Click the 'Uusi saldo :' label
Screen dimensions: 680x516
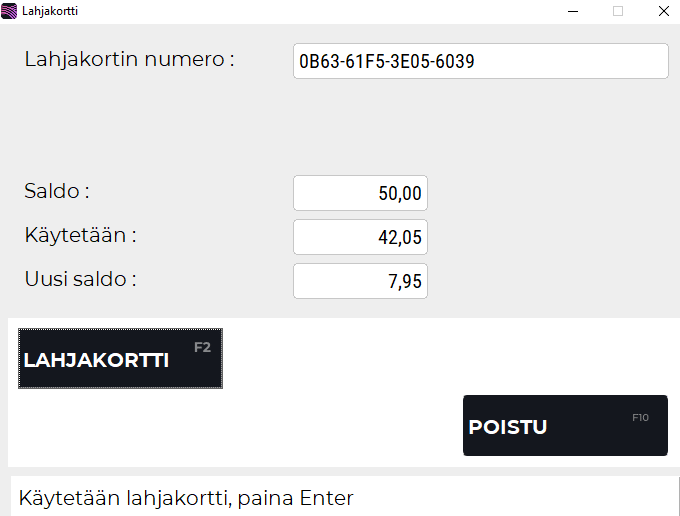pos(80,279)
